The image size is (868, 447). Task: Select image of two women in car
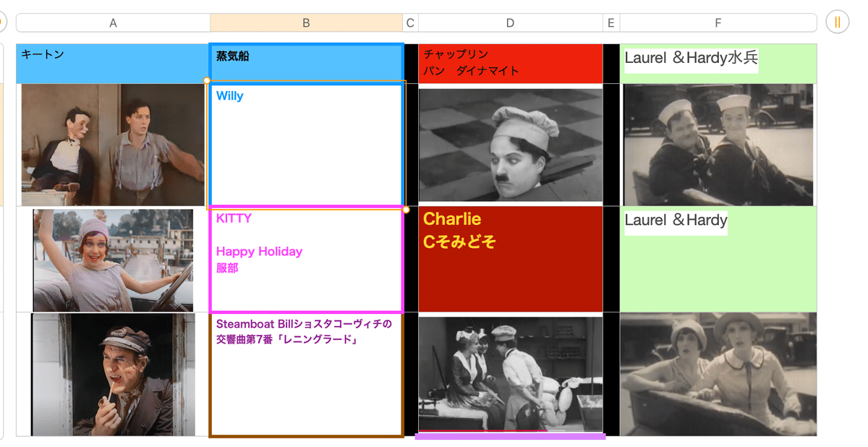(718, 374)
